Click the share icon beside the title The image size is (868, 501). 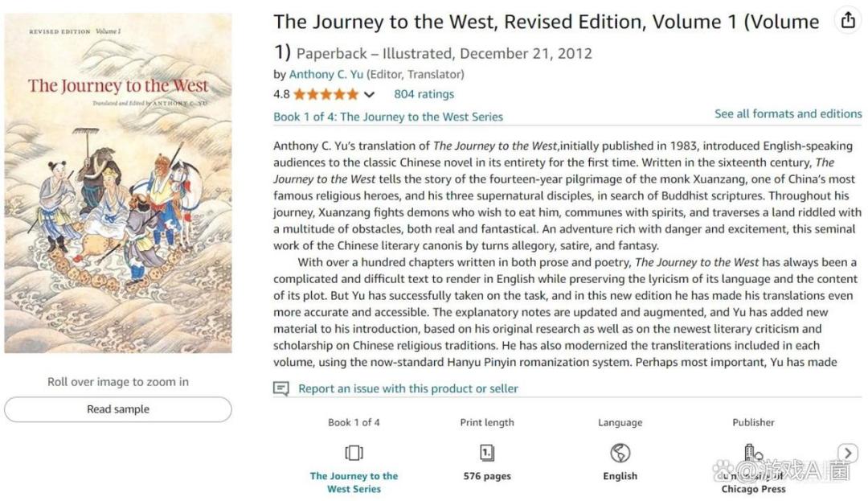(848, 21)
